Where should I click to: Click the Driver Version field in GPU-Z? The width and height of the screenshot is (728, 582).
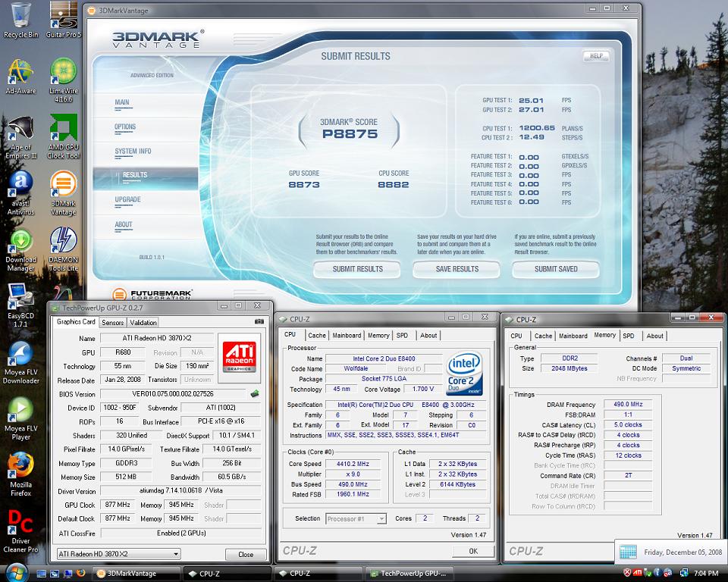tap(180, 490)
